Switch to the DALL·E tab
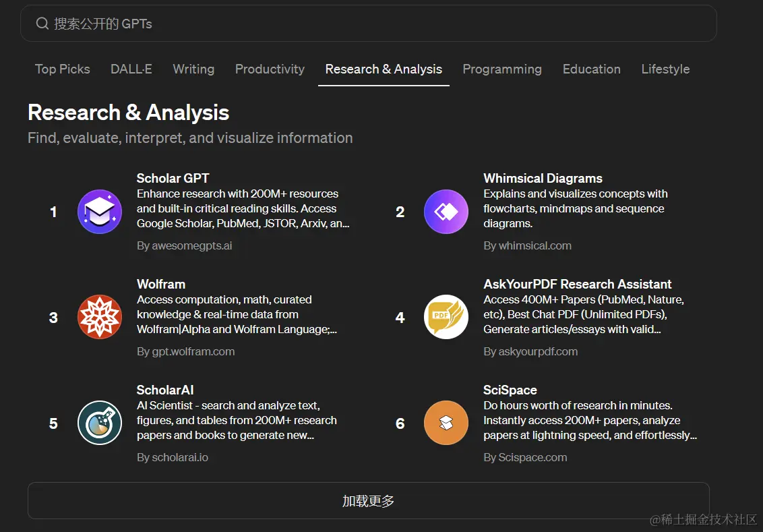Viewport: 763px width, 532px height. [x=131, y=69]
